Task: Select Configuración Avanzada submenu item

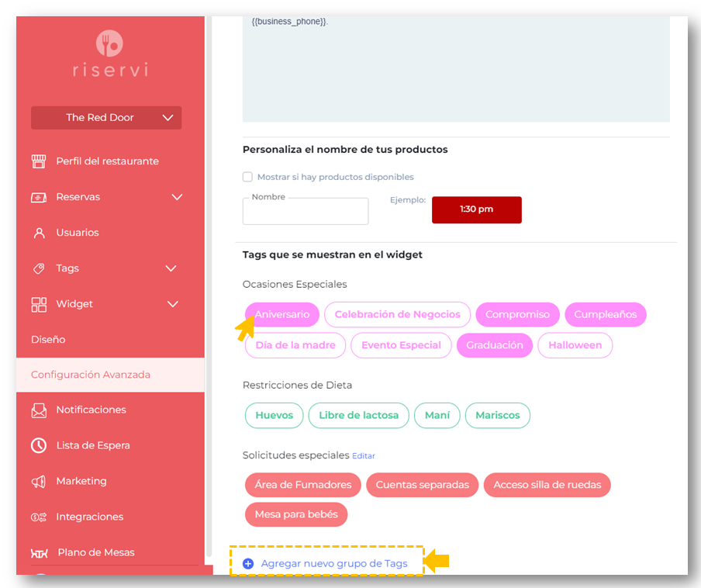Action: click(110, 375)
